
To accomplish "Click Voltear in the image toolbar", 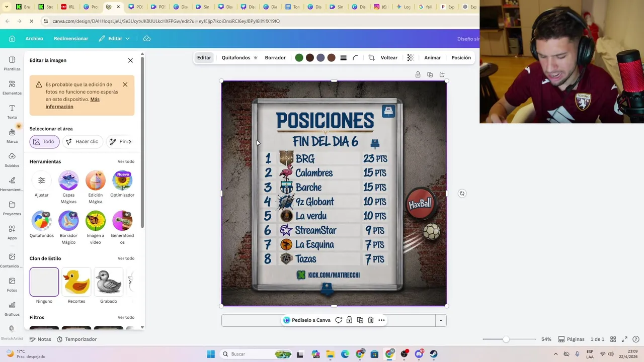I will pyautogui.click(x=389, y=58).
